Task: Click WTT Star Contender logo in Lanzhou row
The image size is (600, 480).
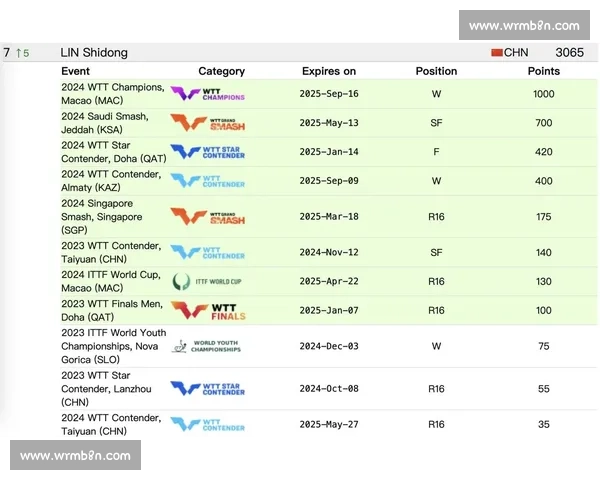Action: tap(207, 388)
